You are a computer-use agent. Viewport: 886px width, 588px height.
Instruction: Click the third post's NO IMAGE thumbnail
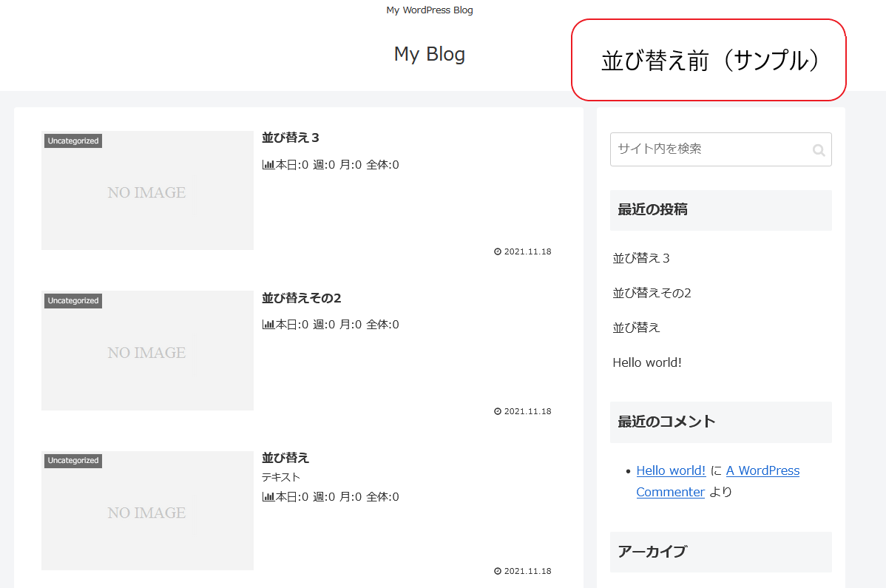pos(147,513)
